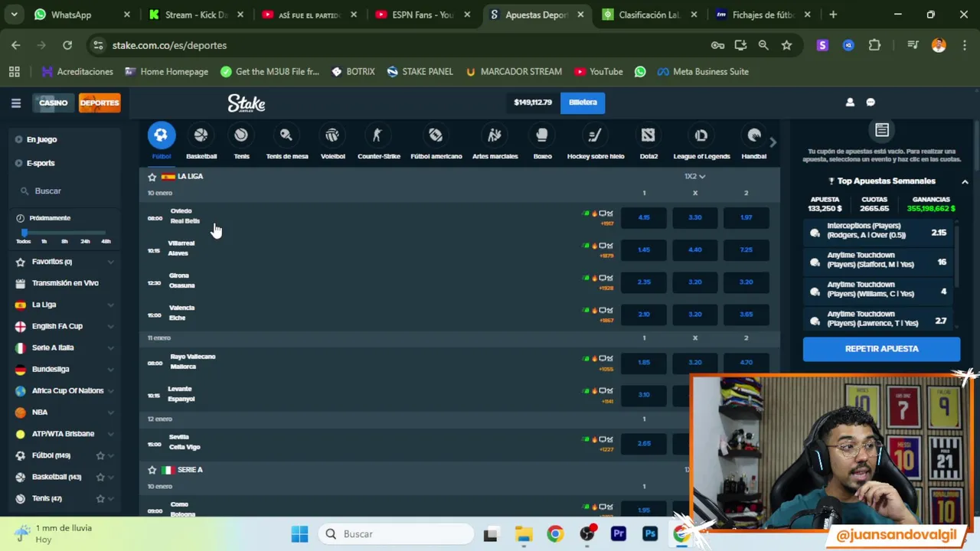Open File Explorer from taskbar
Viewport: 980px width, 551px height.
tap(523, 534)
